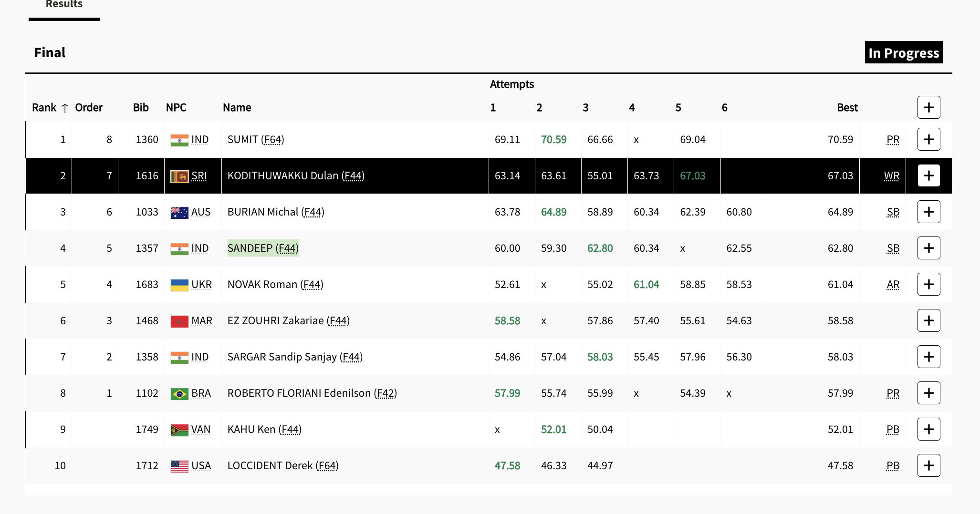This screenshot has width=980, height=514.
Task: Click the Best column header
Action: [847, 108]
